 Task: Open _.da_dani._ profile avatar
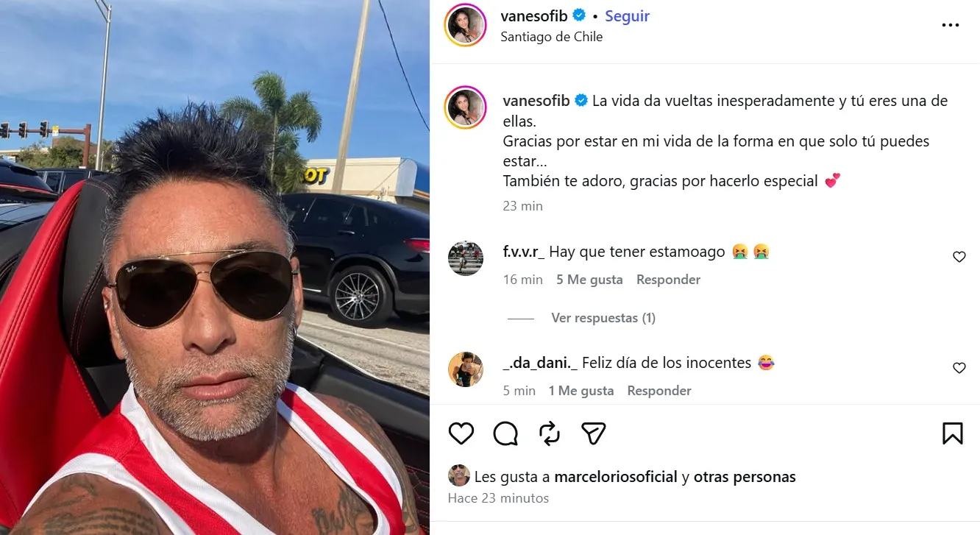(466, 369)
